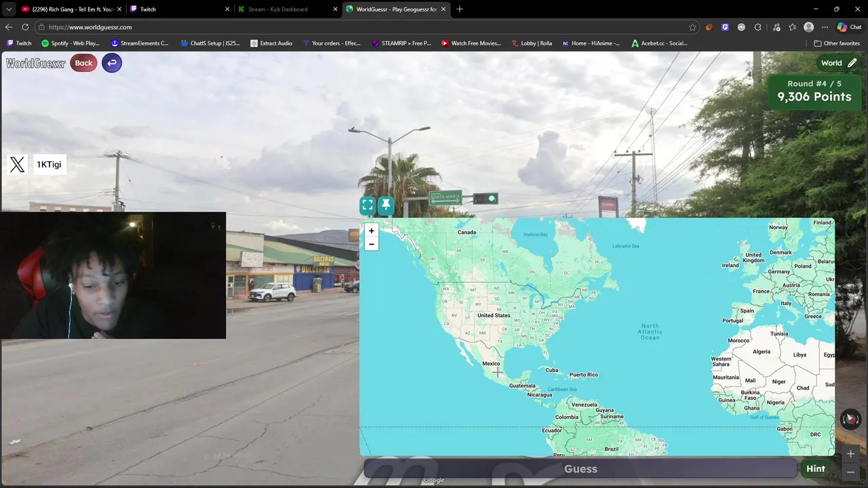This screenshot has height=488, width=868.
Task: Request a Hint
Action: point(816,468)
